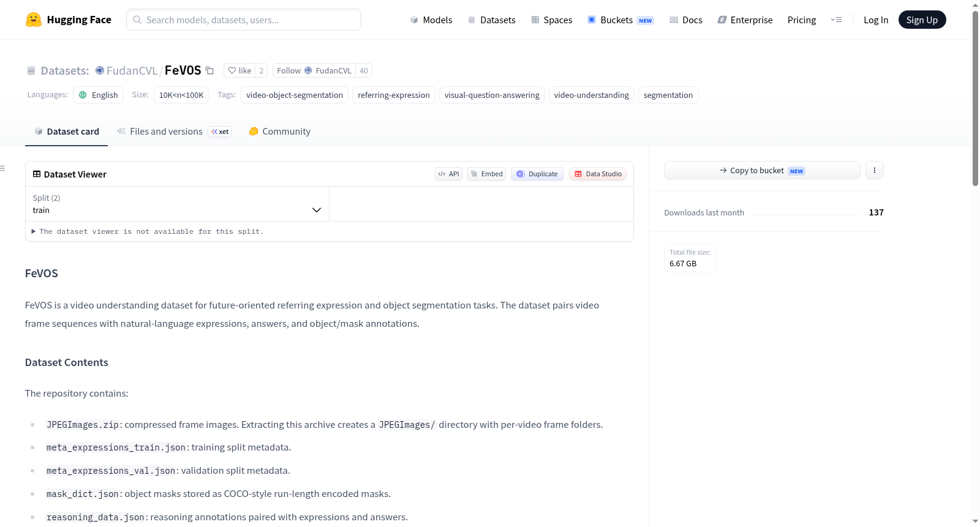Click the Dataset Contents heading
The image size is (980, 527).
[x=67, y=362]
